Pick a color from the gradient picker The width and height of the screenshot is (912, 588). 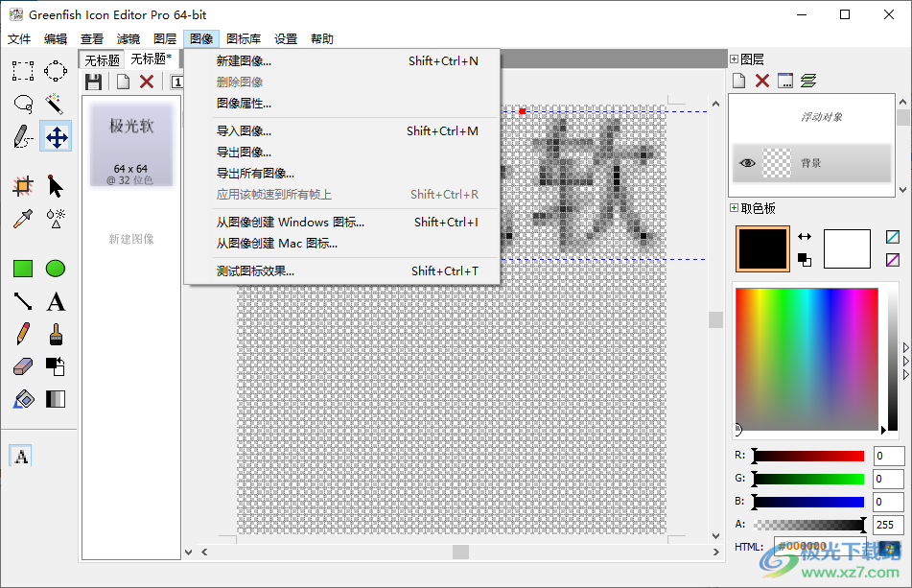(x=806, y=360)
